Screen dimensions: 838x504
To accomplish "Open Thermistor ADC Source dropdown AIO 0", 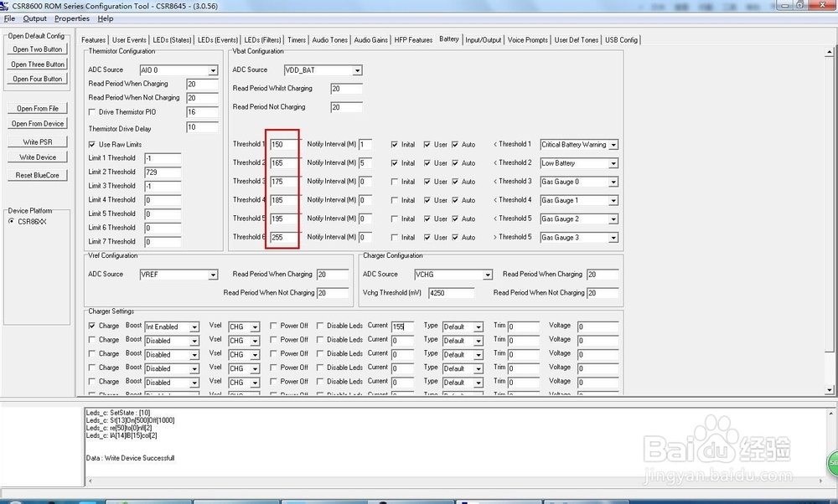I will tap(213, 70).
